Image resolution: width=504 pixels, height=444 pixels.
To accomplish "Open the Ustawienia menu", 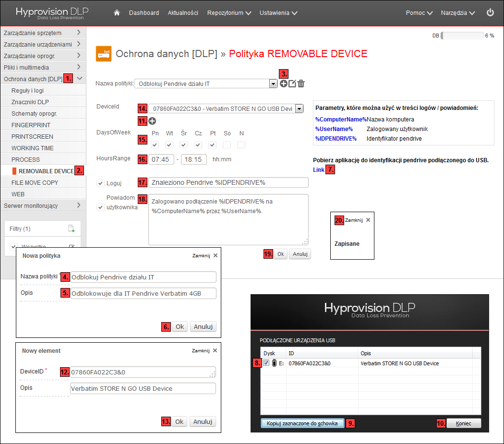I will 278,13.
